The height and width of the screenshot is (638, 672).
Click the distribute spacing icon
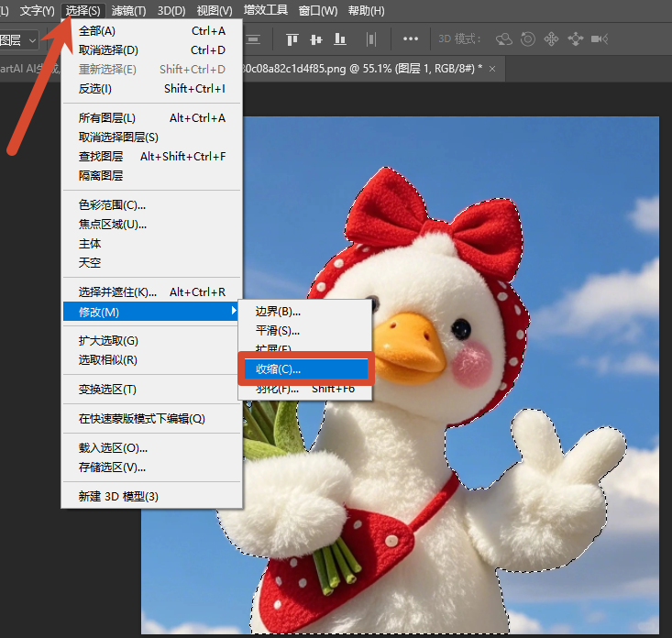click(371, 39)
